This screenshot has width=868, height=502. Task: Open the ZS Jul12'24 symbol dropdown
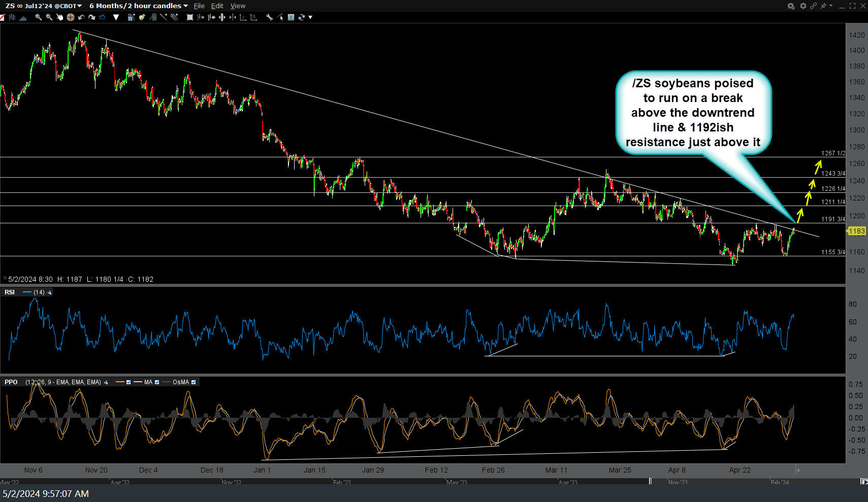pos(44,6)
